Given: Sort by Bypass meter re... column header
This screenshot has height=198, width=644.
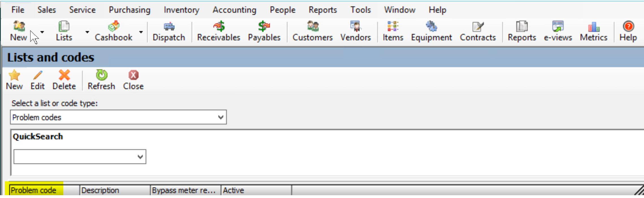Looking at the screenshot, I should (x=185, y=190).
